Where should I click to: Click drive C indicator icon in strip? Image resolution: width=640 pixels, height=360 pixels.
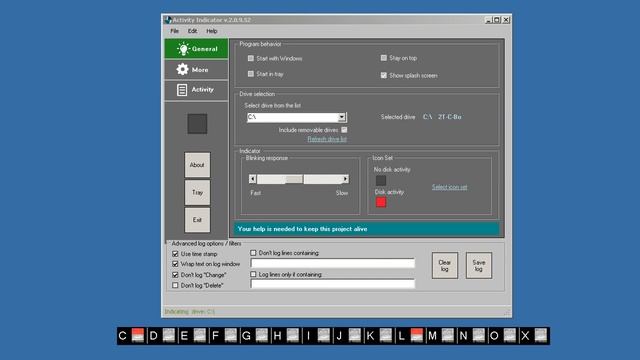[x=138, y=336]
